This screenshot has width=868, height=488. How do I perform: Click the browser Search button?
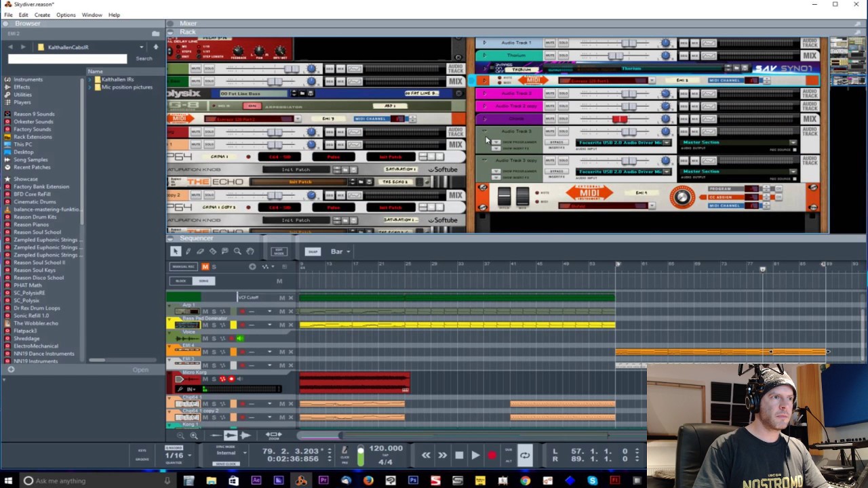coord(144,59)
